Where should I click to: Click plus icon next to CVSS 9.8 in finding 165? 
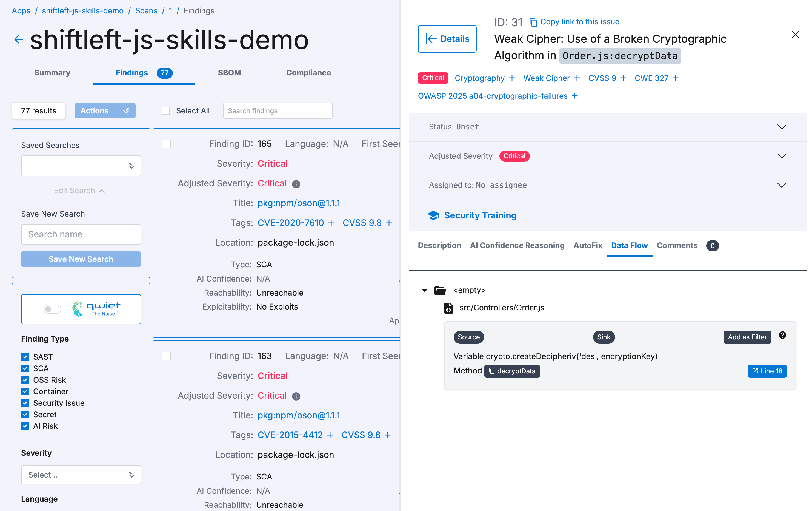389,223
